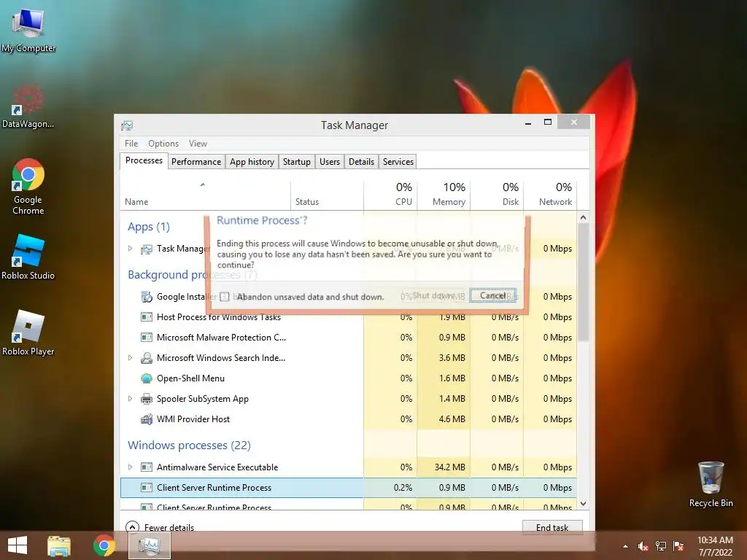Launch Roblox Player from desktop
Viewport: 747px width, 560px height.
28,332
